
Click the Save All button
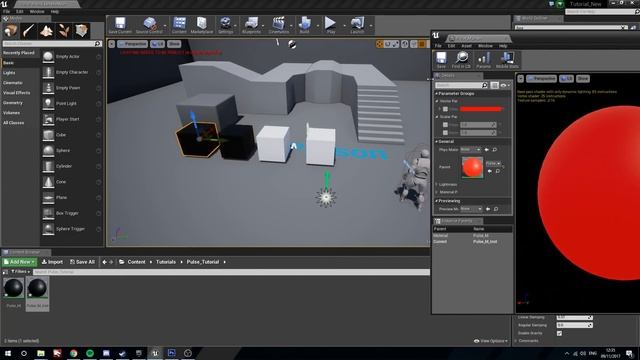click(82, 262)
